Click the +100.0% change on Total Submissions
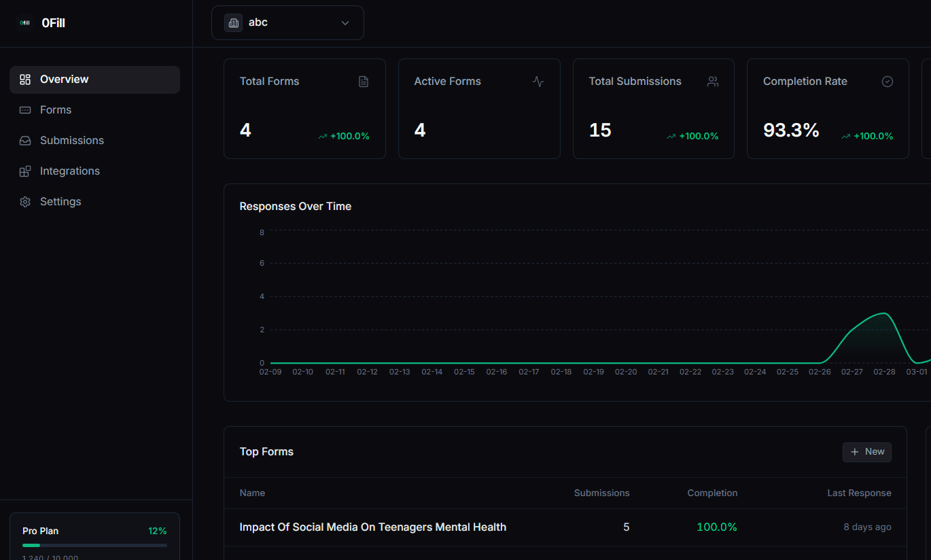931x560 pixels. [699, 137]
